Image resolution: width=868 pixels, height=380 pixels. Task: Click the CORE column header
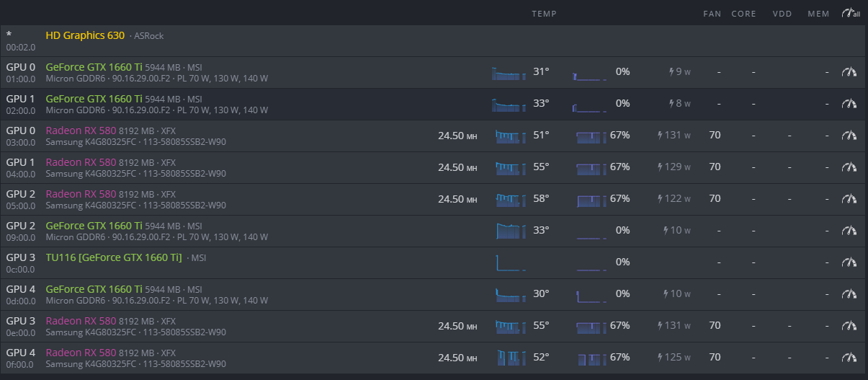click(743, 14)
